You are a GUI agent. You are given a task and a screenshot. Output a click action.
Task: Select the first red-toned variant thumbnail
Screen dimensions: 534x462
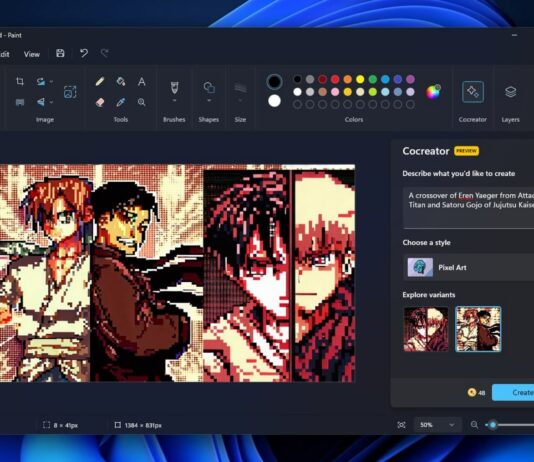tap(426, 329)
